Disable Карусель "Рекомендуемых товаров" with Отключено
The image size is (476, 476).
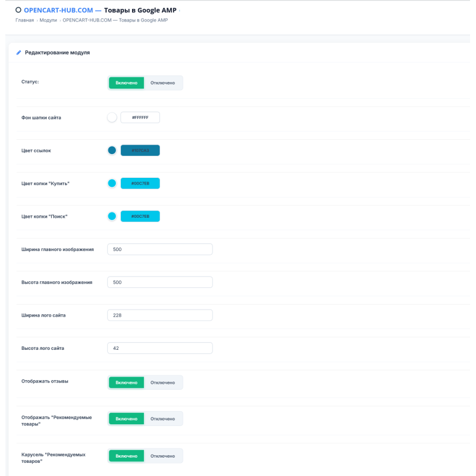pyautogui.click(x=162, y=456)
